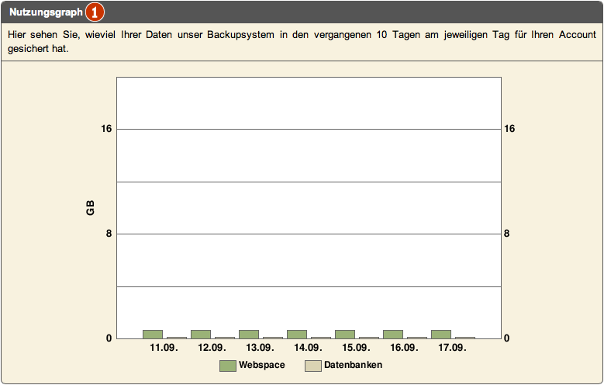Click the 14.09. date axis label
Viewport: 604px width, 385px height.
point(308,348)
